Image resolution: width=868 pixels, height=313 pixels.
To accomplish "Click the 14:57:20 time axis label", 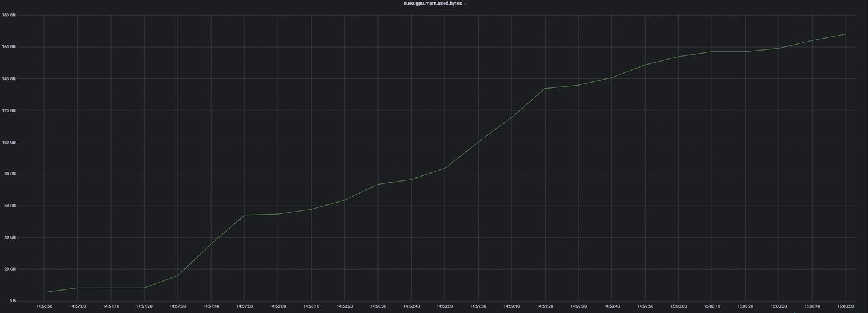I will point(144,306).
